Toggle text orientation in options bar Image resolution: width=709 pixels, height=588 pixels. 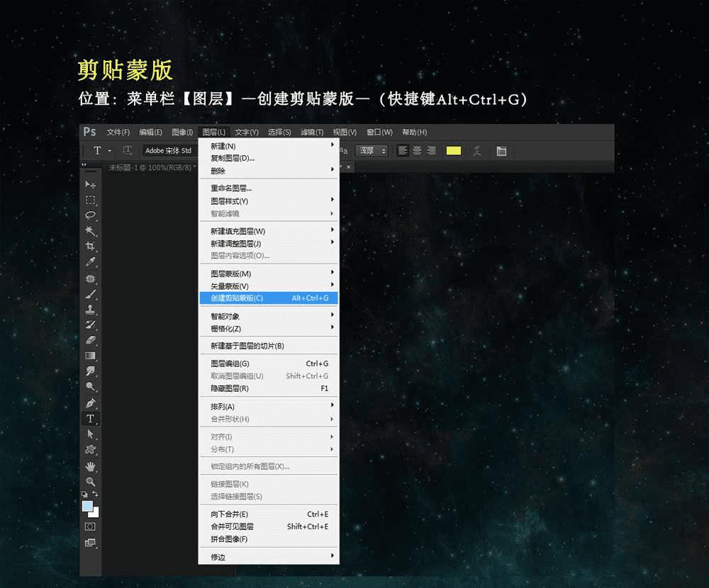point(127,150)
